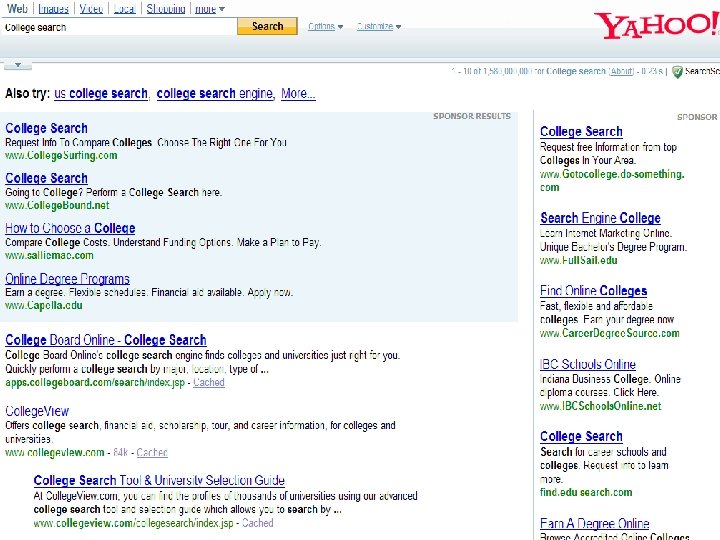This screenshot has height=540, width=720.
Task: Open the College Search ad from CollegeSurfing.com
Action: 46,128
